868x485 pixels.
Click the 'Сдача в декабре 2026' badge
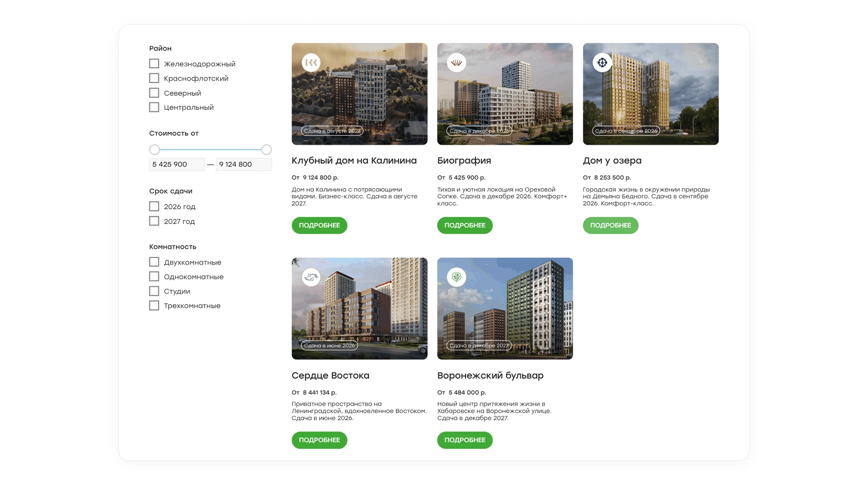point(479,131)
